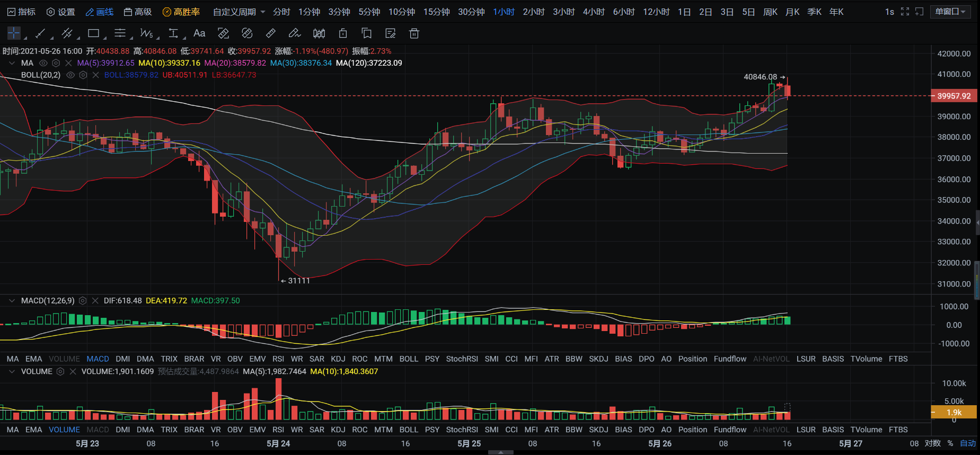This screenshot has height=455, width=980.
Task: Pick the trend line drawing tool
Action: (40, 33)
